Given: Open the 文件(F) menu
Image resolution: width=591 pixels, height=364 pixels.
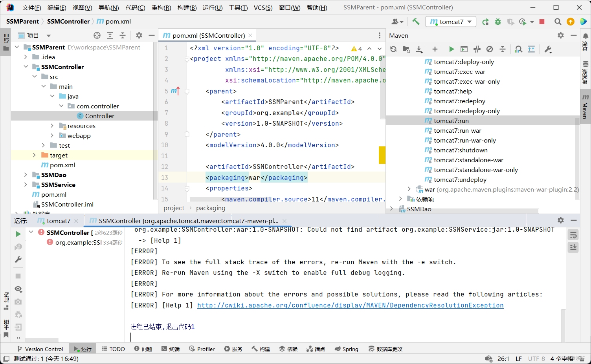Looking at the screenshot, I should 31,7.
